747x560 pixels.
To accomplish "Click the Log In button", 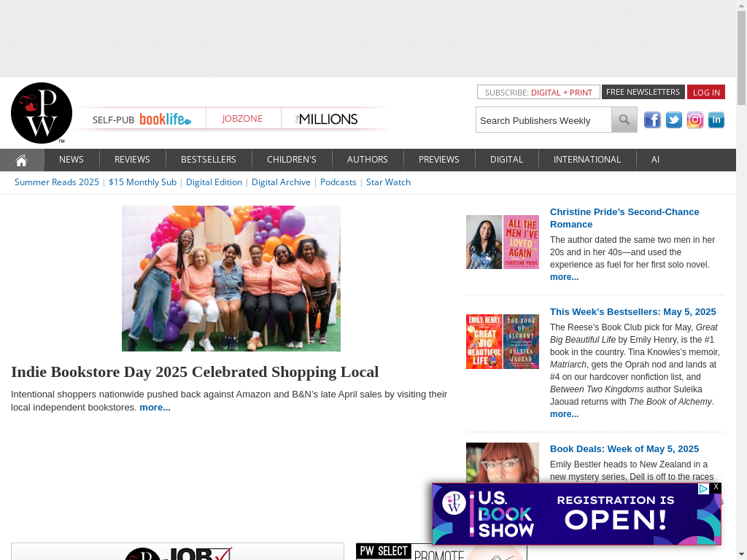I will (706, 93).
